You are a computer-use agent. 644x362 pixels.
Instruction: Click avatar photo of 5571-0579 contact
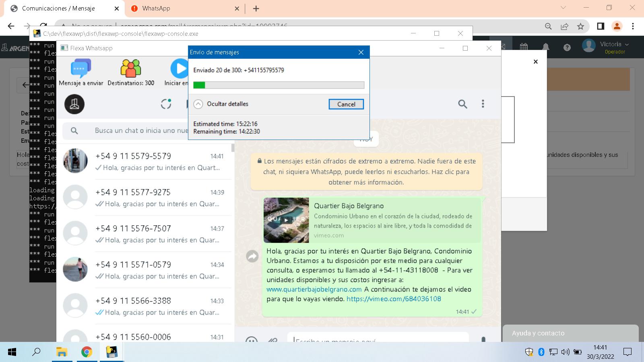tap(75, 269)
